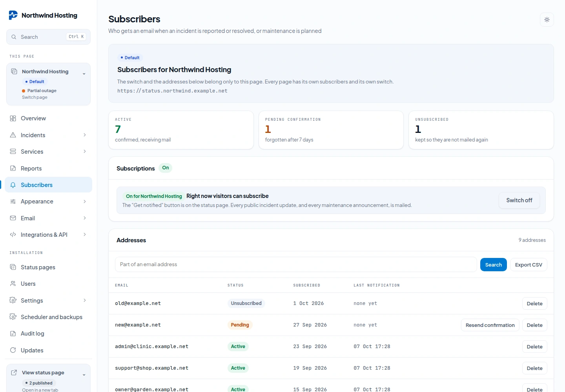
Task: Switch off subscriptions for Northwind Hosting
Action: click(519, 200)
